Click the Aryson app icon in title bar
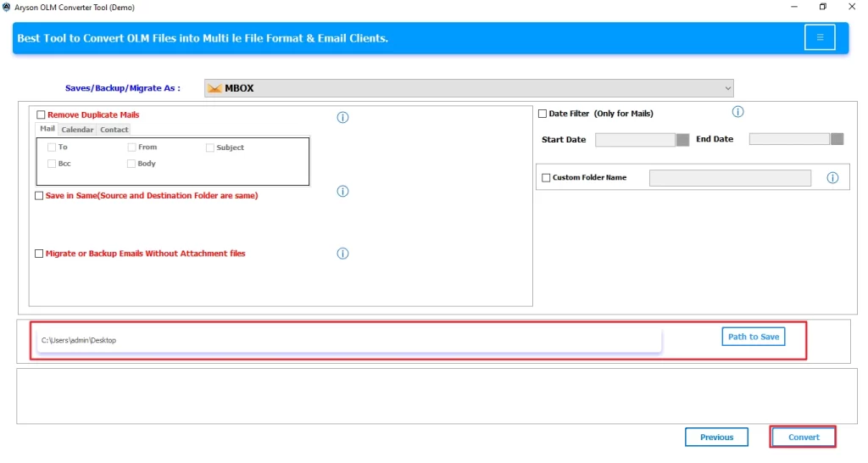This screenshot has height=463, width=868. (x=6, y=7)
